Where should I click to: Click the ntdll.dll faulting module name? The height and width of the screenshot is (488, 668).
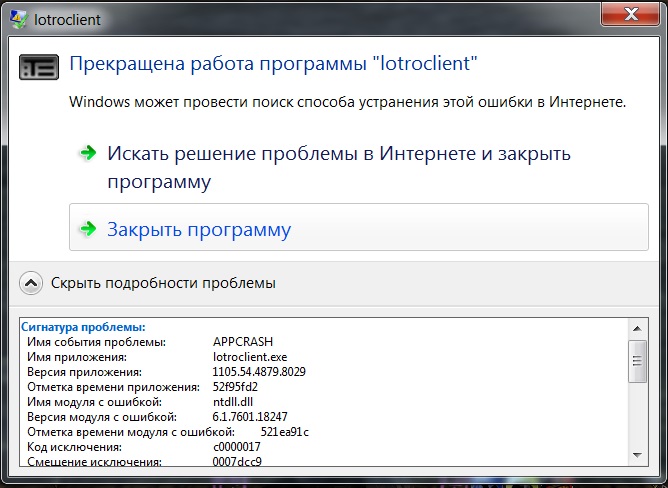click(x=235, y=402)
